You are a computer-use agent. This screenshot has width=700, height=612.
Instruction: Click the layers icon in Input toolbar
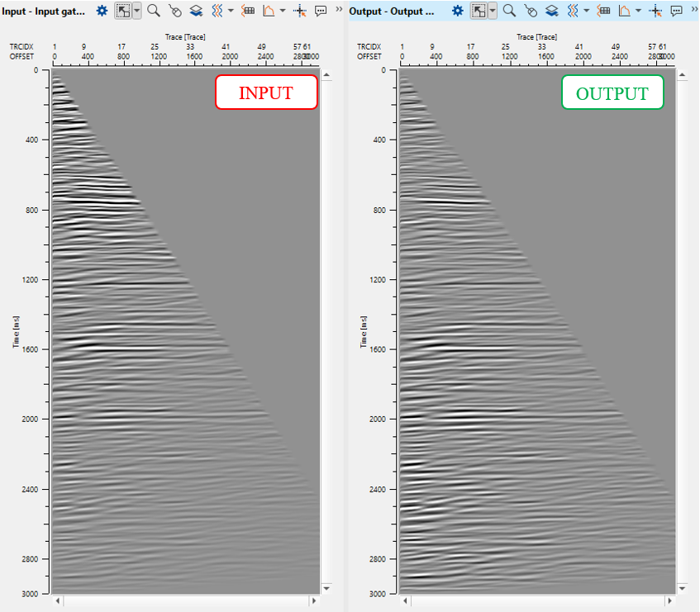point(196,11)
